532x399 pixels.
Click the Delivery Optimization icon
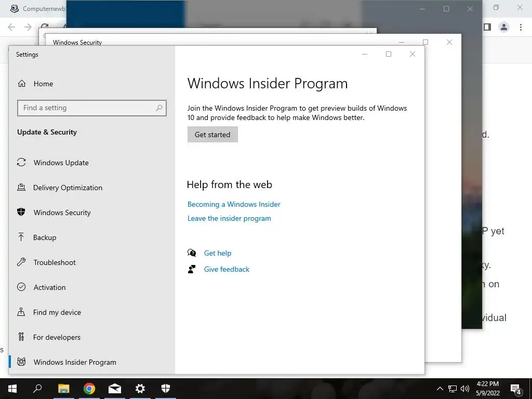click(x=21, y=187)
